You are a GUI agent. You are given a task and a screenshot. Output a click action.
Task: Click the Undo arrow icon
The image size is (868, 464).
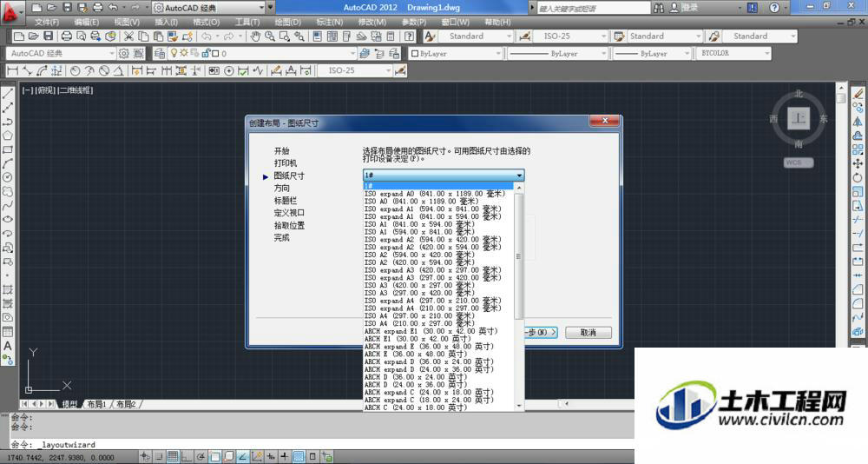[206, 36]
